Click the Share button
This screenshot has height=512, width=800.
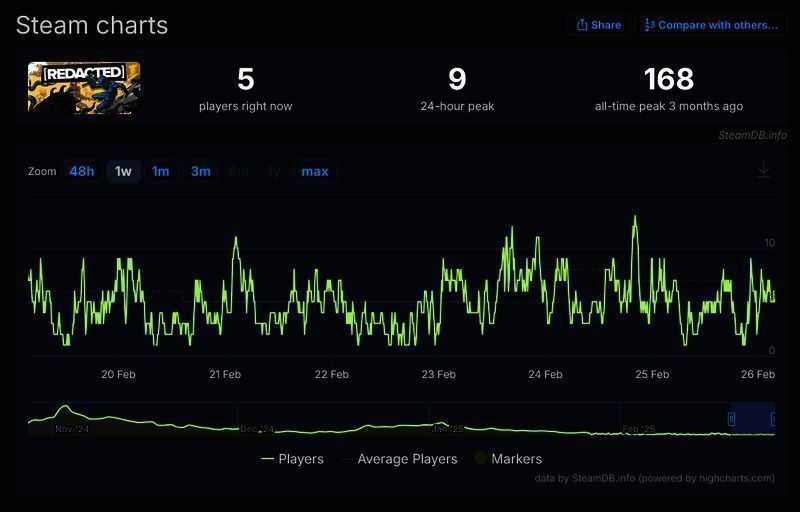598,25
